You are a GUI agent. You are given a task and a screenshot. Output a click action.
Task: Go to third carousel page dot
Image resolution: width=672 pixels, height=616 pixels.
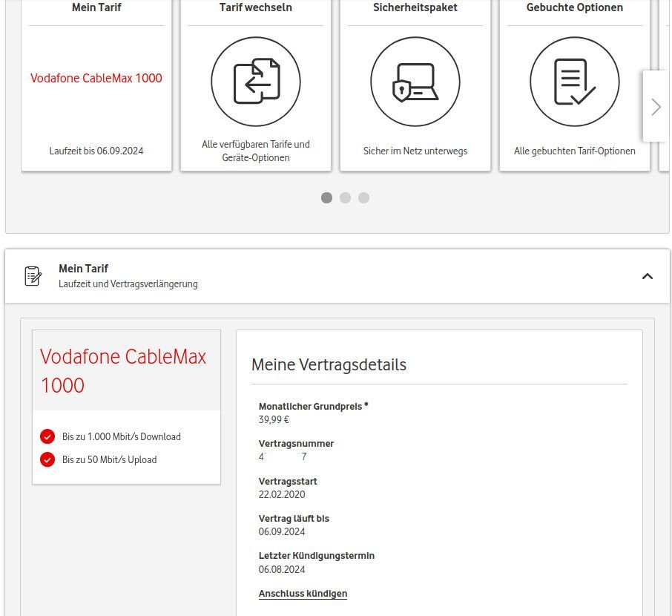[x=364, y=197]
